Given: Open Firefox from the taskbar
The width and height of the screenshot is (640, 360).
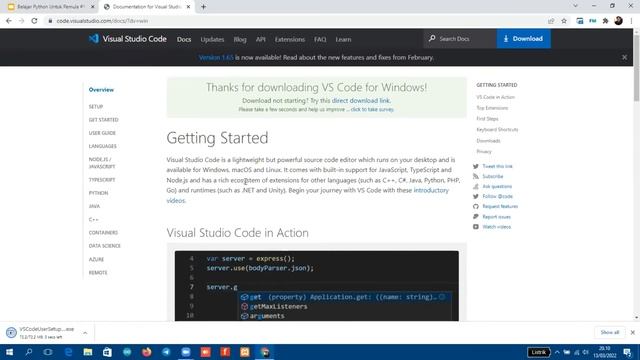Looking at the screenshot, I should 147,352.
